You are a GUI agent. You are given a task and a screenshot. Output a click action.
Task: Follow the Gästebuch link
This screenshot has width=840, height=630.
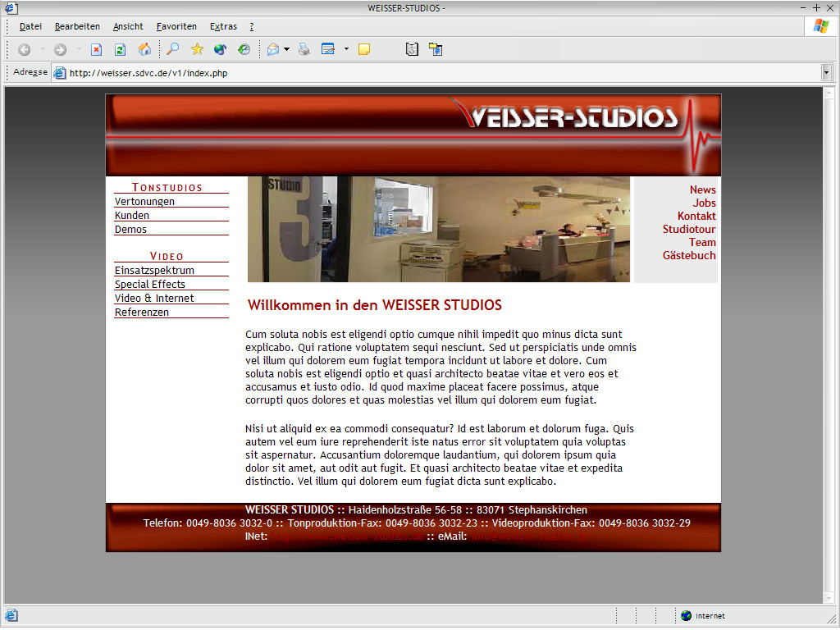(689, 255)
